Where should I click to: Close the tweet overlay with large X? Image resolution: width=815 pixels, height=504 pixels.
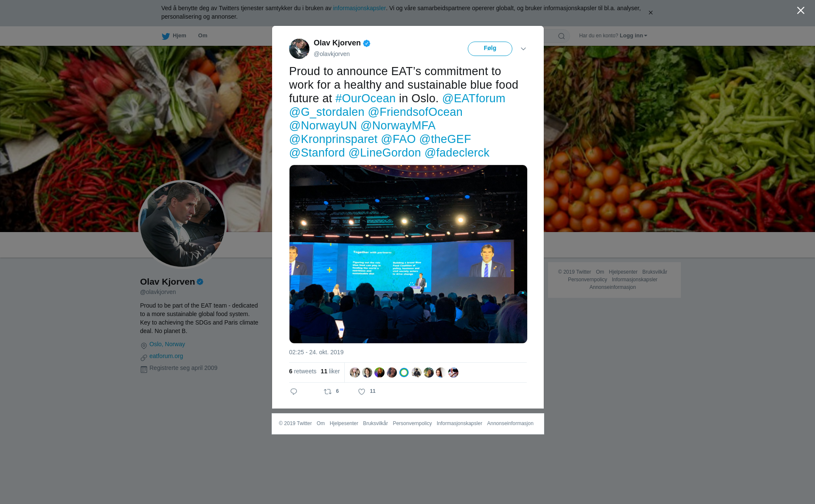click(x=801, y=11)
